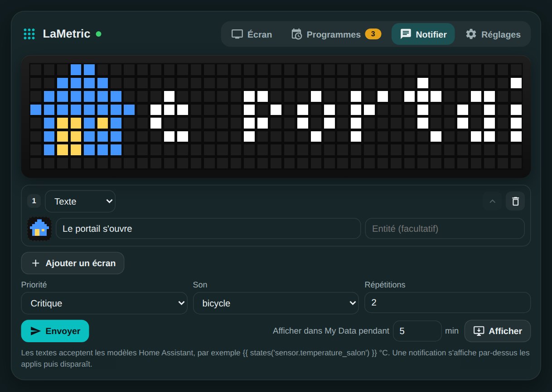
Task: Delete screen 1 with trash icon
Action: pos(515,201)
